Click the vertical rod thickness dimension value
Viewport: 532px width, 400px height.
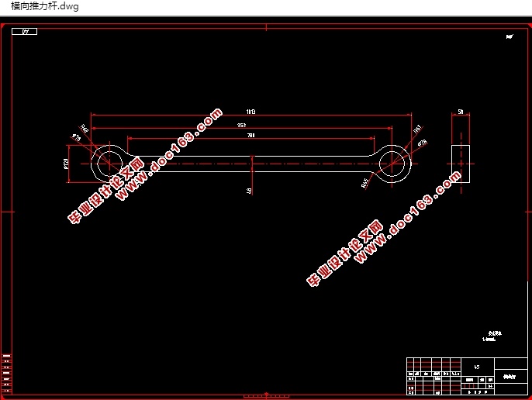tap(250, 191)
